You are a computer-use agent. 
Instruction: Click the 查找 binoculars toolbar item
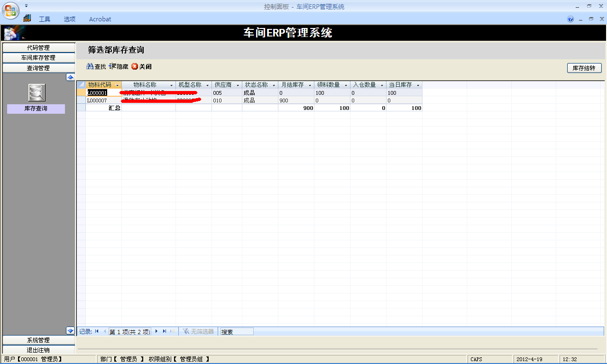click(96, 67)
